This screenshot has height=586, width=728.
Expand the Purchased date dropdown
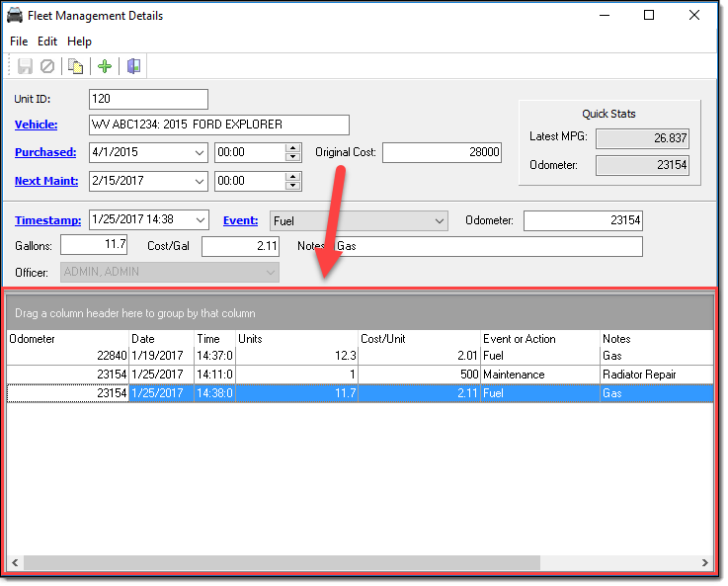click(x=199, y=153)
